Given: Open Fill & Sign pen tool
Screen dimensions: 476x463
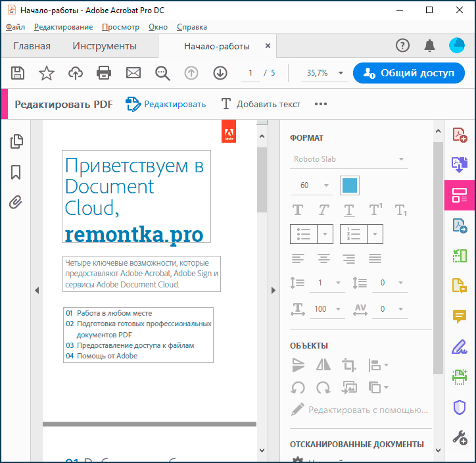Looking at the screenshot, I should pos(460,347).
